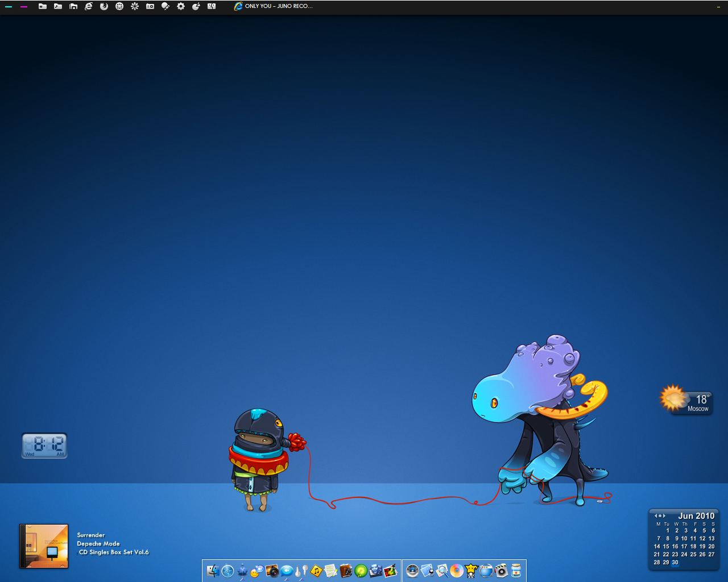The image size is (728, 582).
Task: Open the colorful paint picture icon
Action: tap(390, 571)
